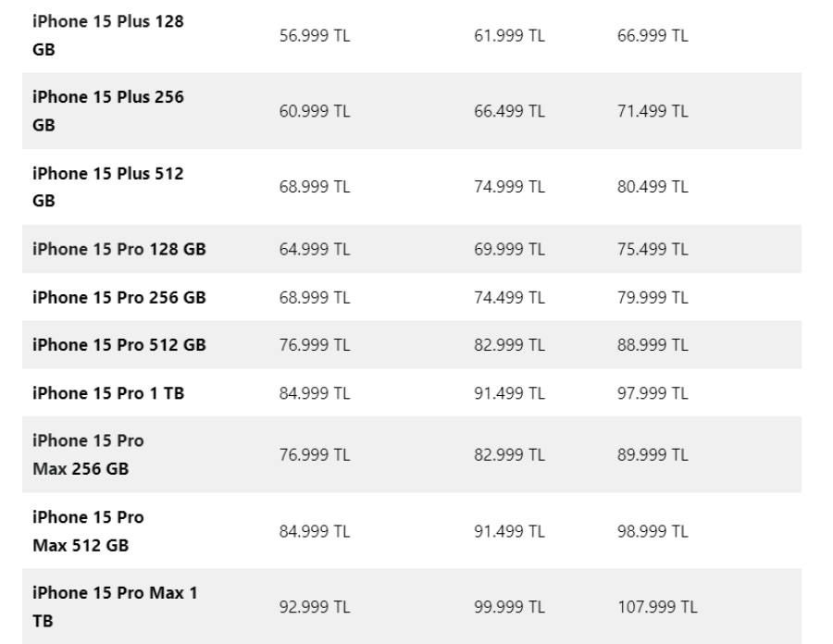This screenshot has width=833, height=644.
Task: Click the iPhone 15 Pro 256 GB label
Action: [x=118, y=297]
